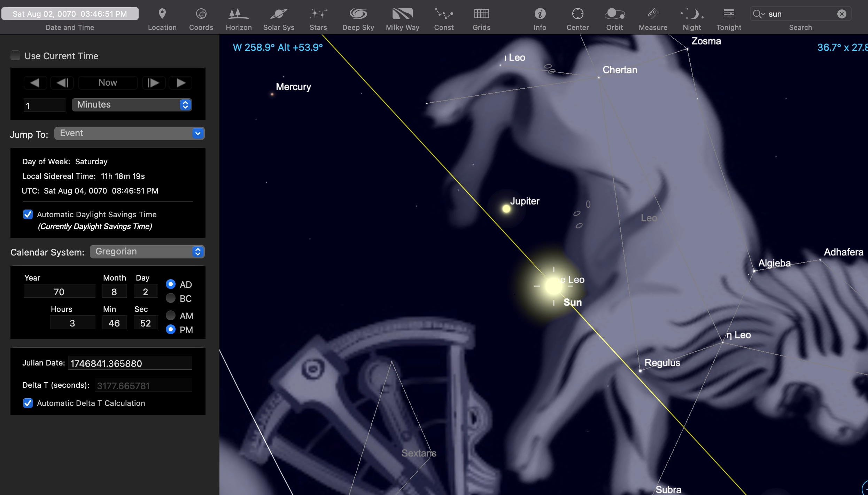Toggle Automatic Daylight Savings Time checkbox
This screenshot has height=495, width=868.
28,214
